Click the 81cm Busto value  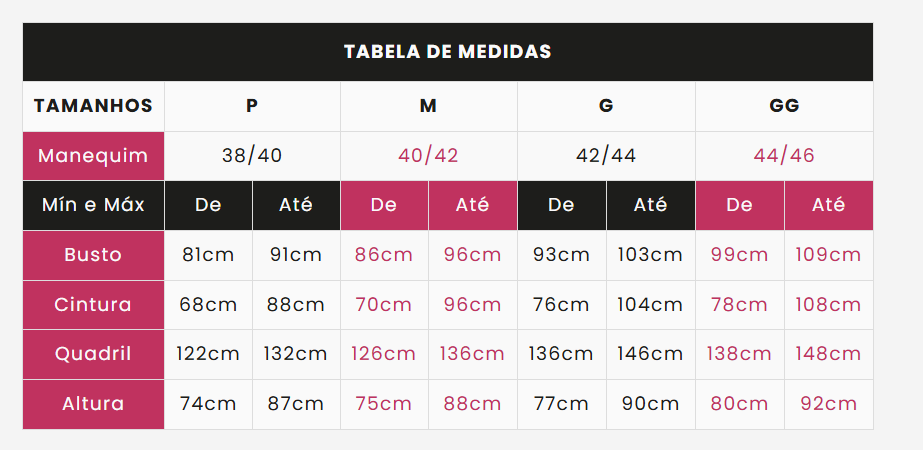click(x=208, y=255)
